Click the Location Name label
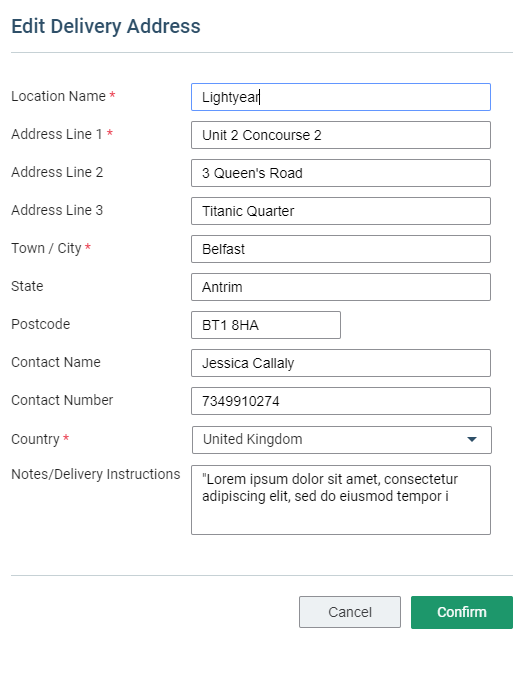The height and width of the screenshot is (675, 527). (x=58, y=96)
